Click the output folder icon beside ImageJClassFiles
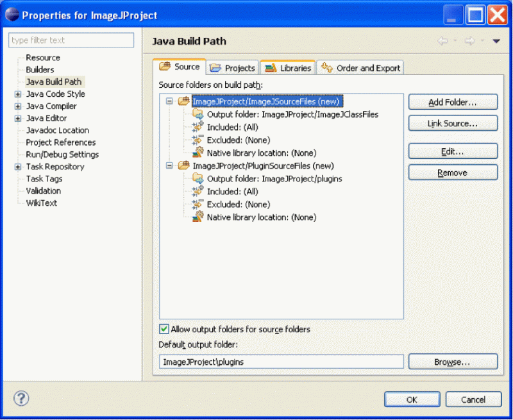Image resolution: width=513 pixels, height=420 pixels. click(198, 114)
